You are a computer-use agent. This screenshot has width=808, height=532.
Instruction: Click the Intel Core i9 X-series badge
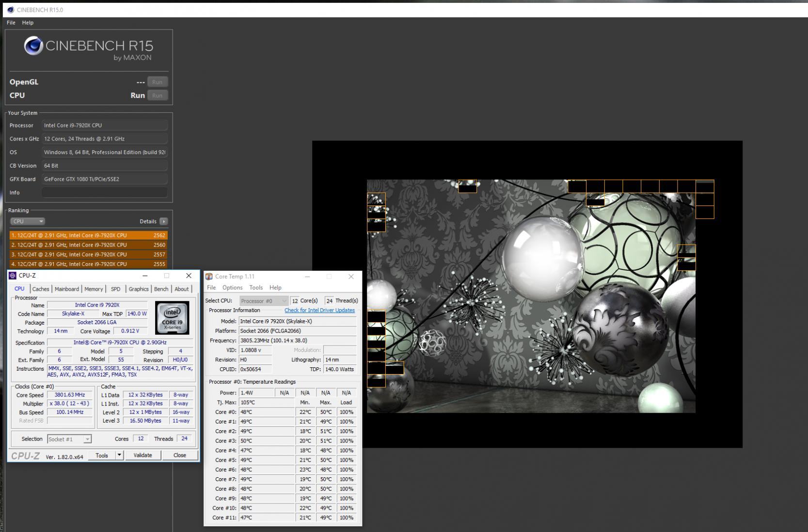(172, 318)
